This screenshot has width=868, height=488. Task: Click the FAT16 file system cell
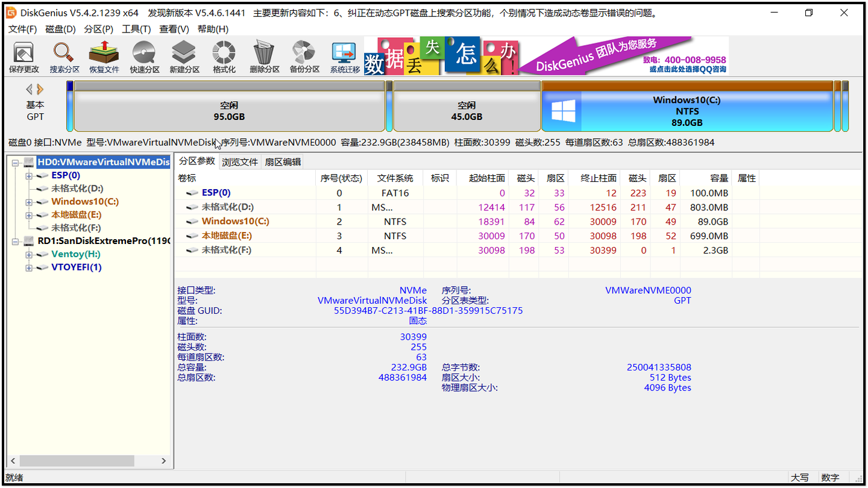point(395,193)
